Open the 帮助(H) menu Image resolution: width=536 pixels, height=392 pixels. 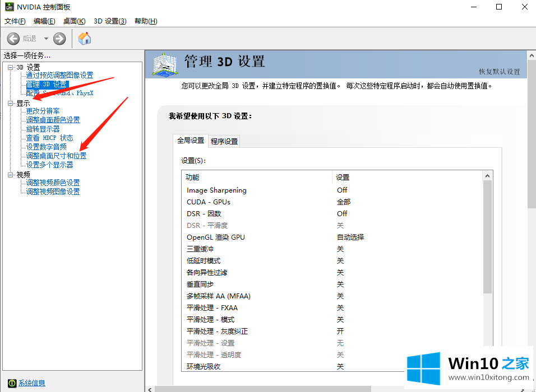pos(146,21)
